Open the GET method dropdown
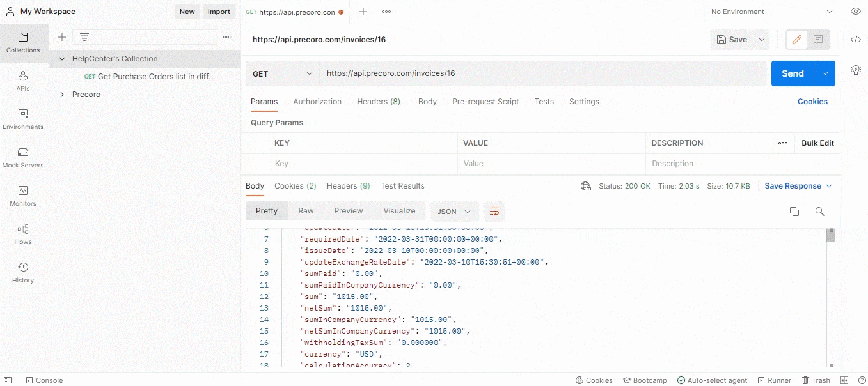The height and width of the screenshot is (386, 868). (x=283, y=73)
